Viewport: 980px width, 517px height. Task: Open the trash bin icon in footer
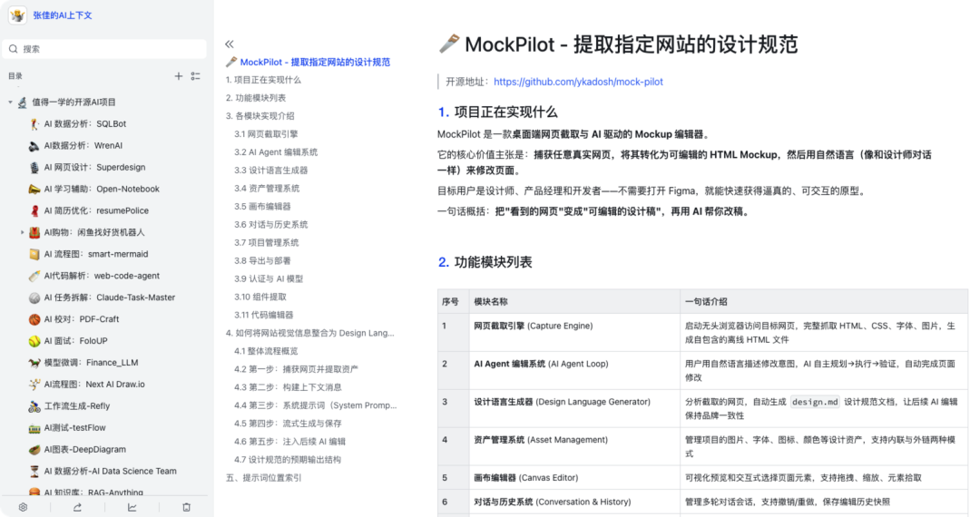click(x=186, y=507)
